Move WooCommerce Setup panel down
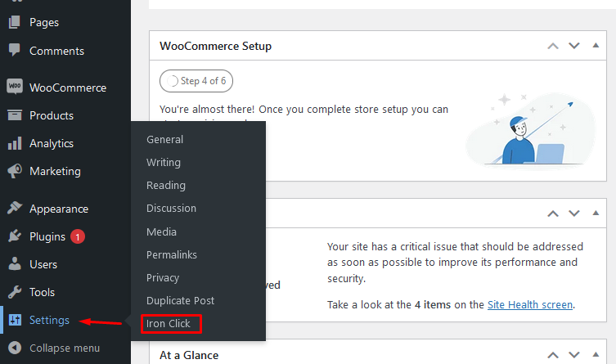The width and height of the screenshot is (616, 364). point(574,46)
